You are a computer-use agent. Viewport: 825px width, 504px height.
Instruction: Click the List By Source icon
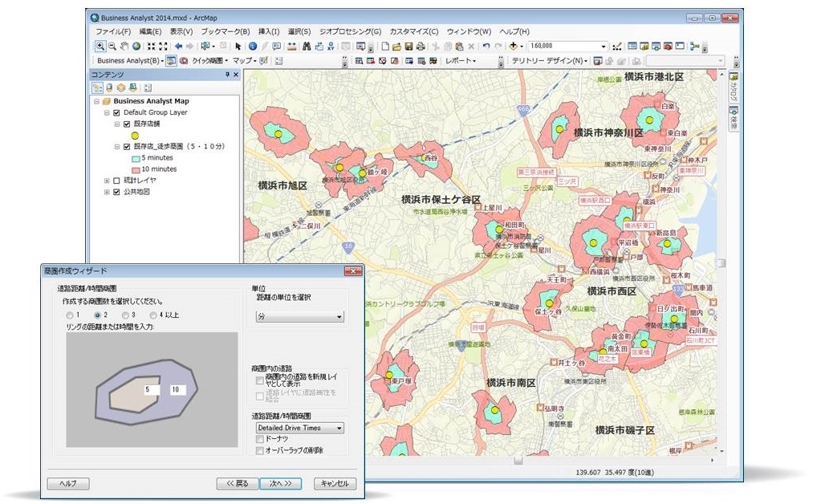point(109,87)
